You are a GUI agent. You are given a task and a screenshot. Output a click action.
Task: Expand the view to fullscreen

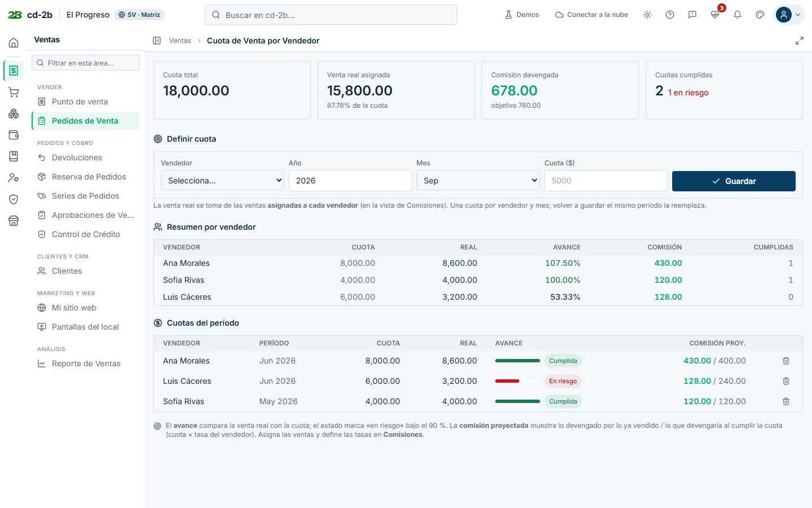tap(800, 41)
